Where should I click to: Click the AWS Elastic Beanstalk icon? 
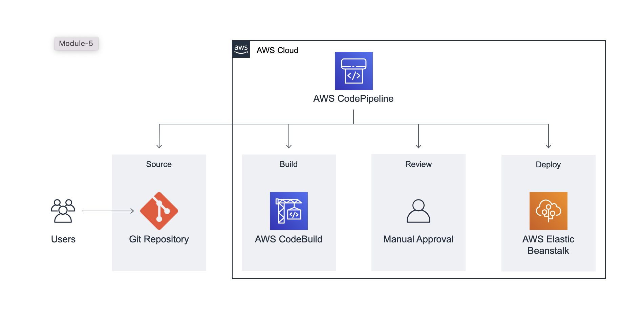click(x=549, y=211)
